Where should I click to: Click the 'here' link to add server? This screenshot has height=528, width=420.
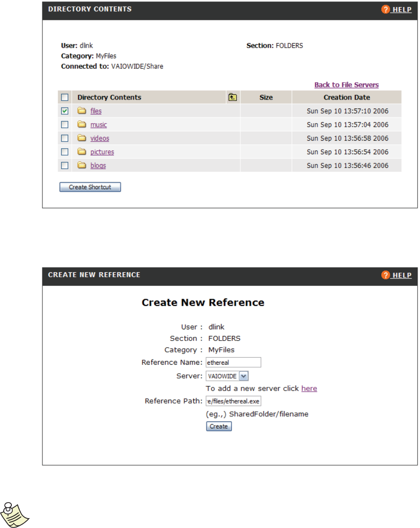coord(309,388)
